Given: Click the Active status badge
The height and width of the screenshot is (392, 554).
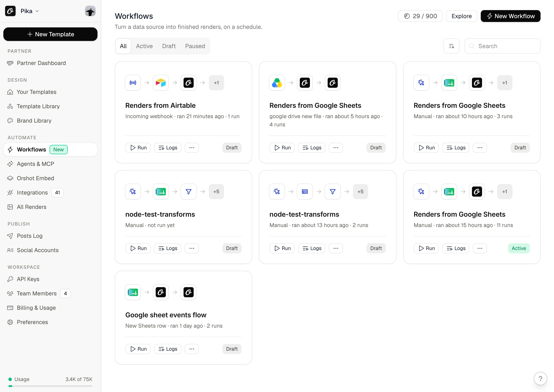Looking at the screenshot, I should click(519, 248).
